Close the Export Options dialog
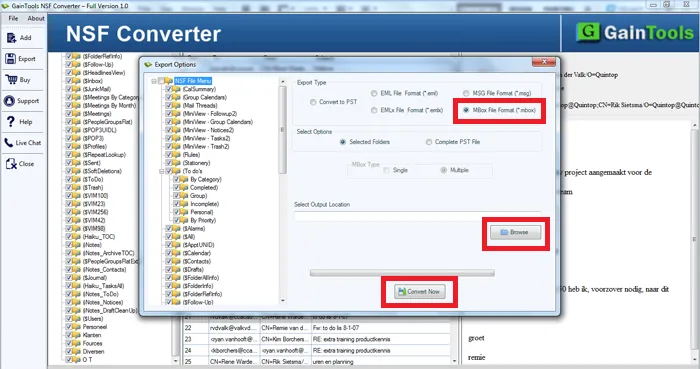The height and width of the screenshot is (369, 700). tap(544, 62)
